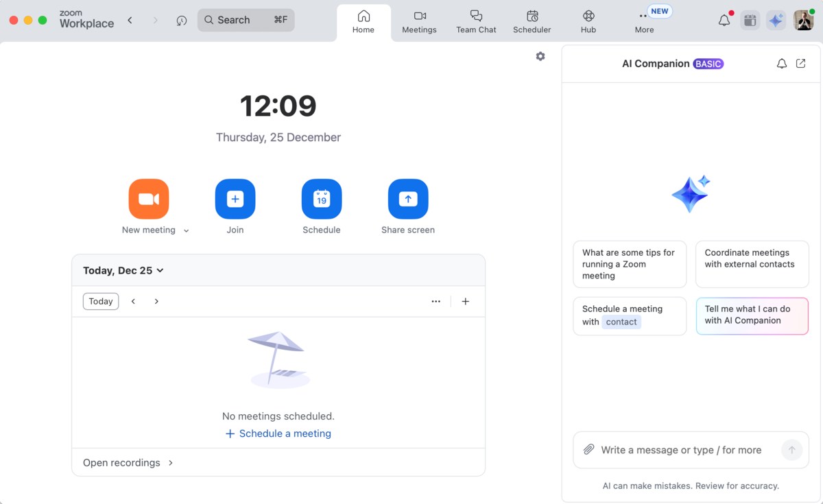Click the Schedule a meeting link
This screenshot has height=504, width=823.
tap(278, 433)
